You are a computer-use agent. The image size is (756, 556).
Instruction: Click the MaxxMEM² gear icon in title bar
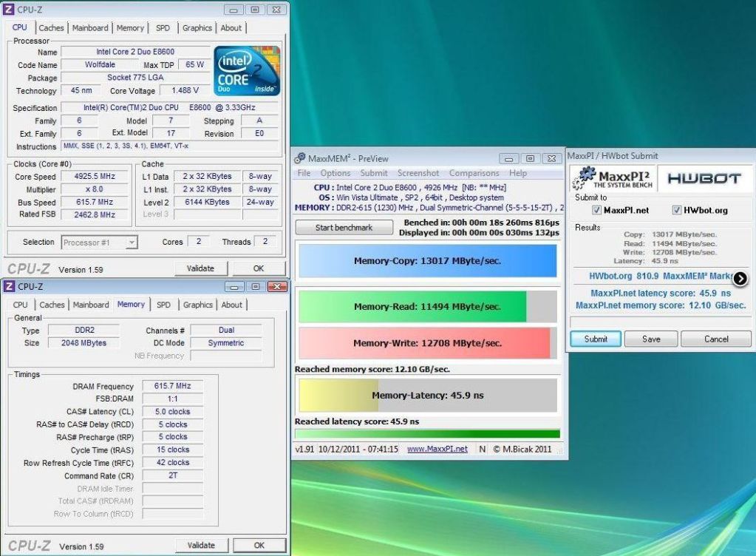click(300, 158)
